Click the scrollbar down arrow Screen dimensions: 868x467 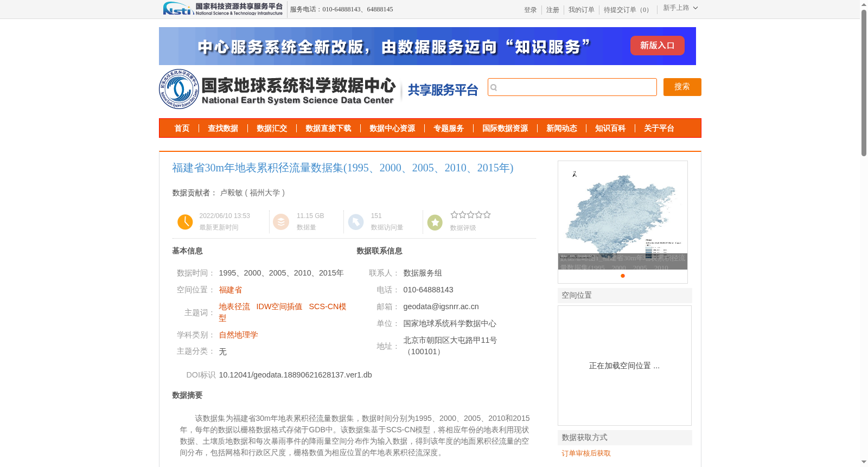[864, 463]
